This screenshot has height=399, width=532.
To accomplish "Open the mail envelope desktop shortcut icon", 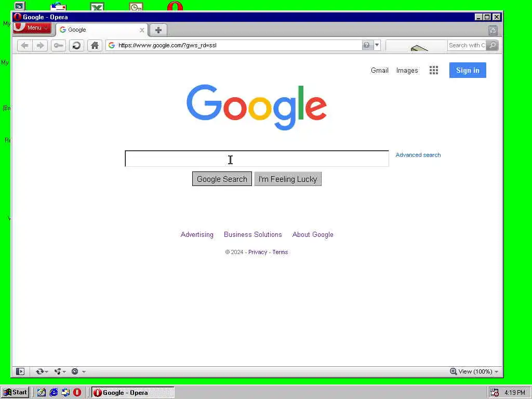I will [58, 6].
